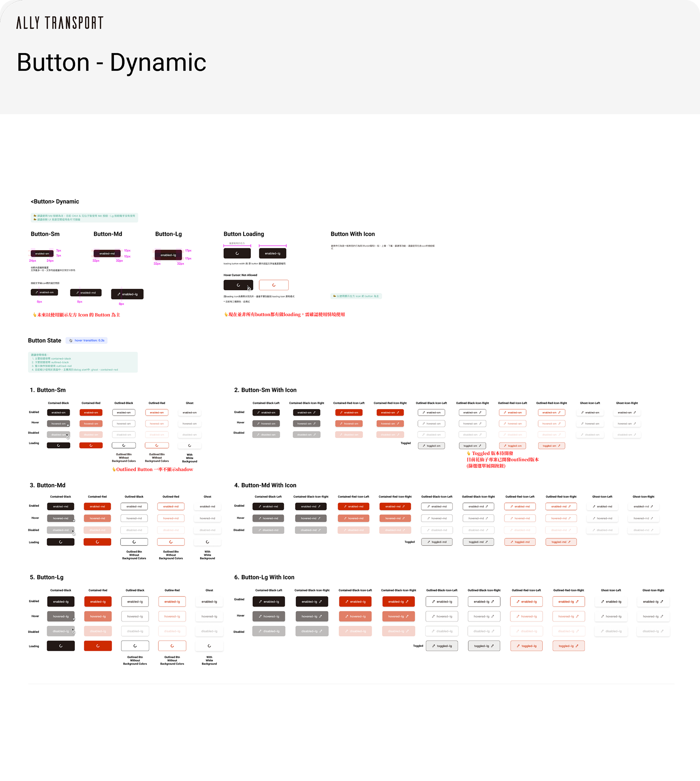The width and height of the screenshot is (700, 781).
Task: Click Outlined-Red hovered-sm button in Button-Sm section
Action: [156, 424]
